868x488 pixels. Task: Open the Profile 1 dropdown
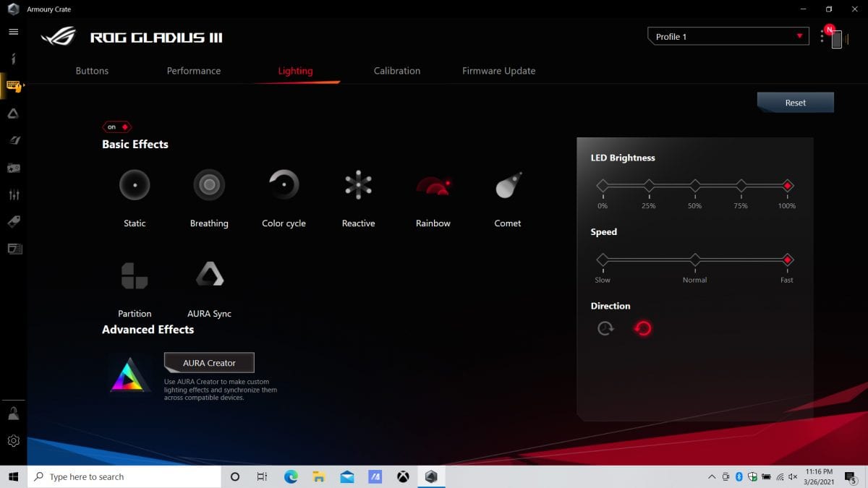pos(728,36)
